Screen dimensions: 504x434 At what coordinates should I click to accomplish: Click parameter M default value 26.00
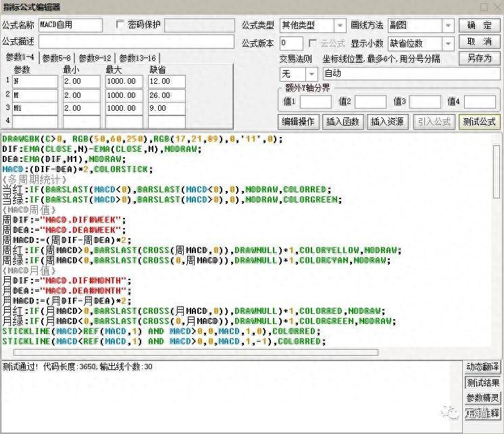coord(167,95)
